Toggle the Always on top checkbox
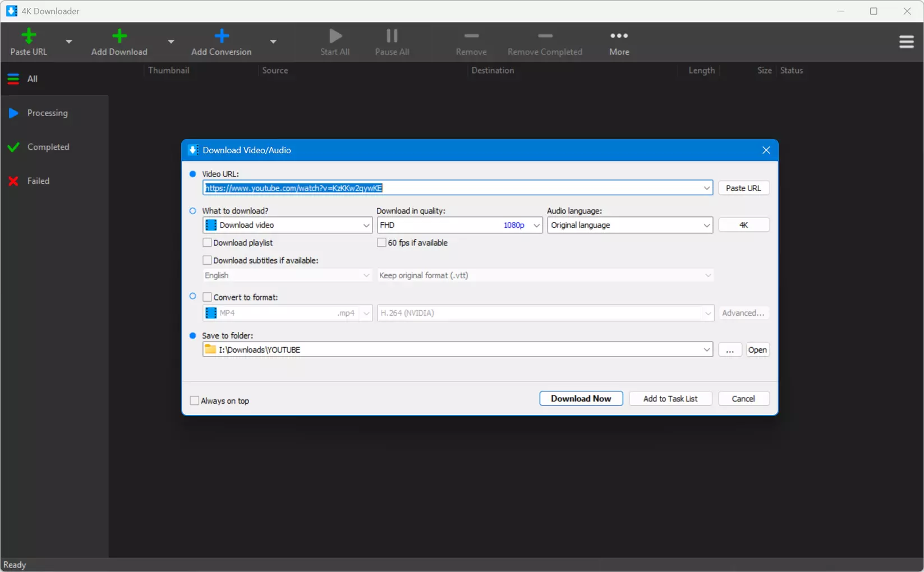924x572 pixels. point(194,400)
